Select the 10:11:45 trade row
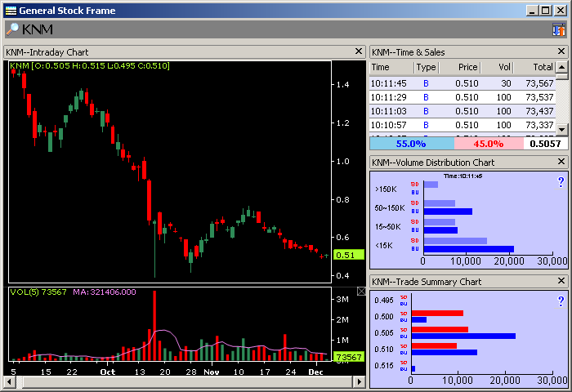 [463, 83]
